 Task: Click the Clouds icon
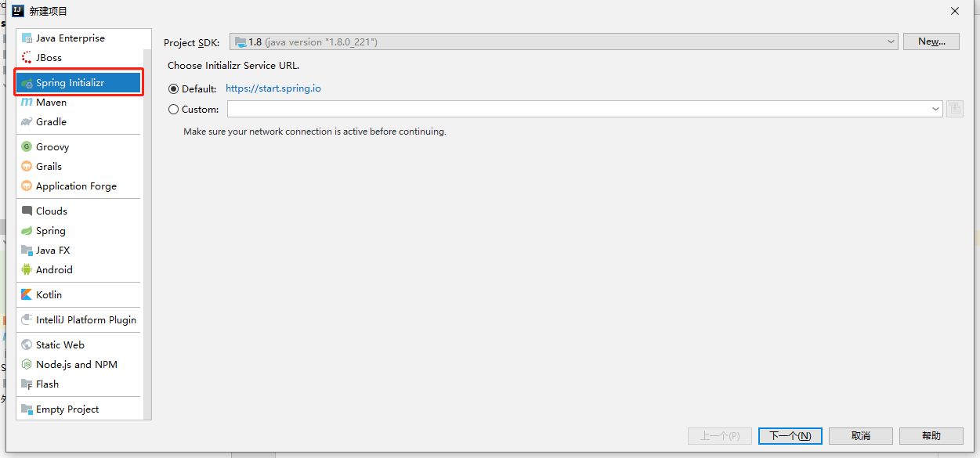tap(27, 211)
